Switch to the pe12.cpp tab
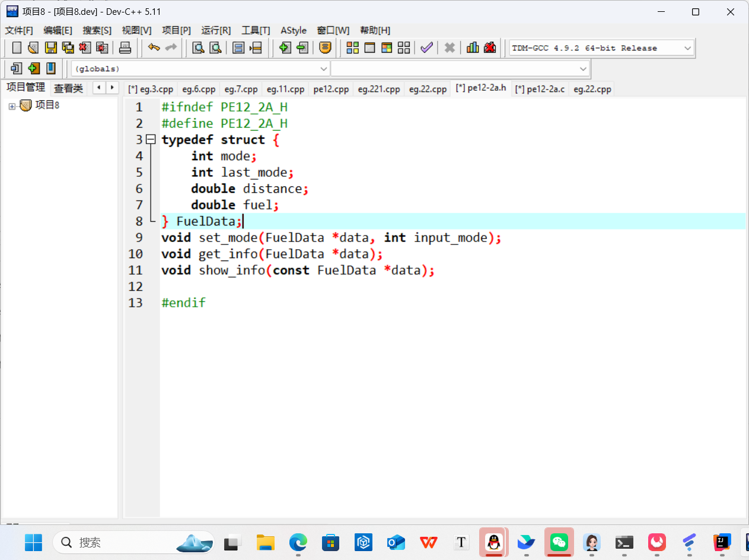The height and width of the screenshot is (560, 749). 331,89
